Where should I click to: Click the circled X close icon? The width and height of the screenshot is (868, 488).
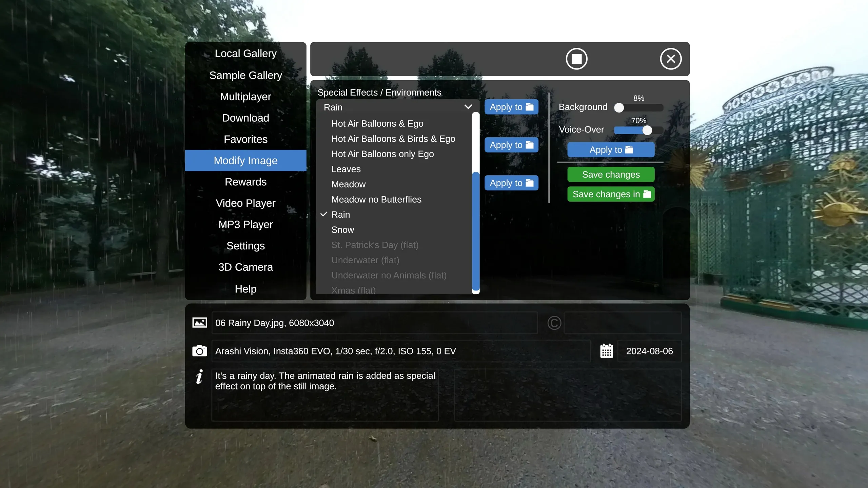point(671,59)
